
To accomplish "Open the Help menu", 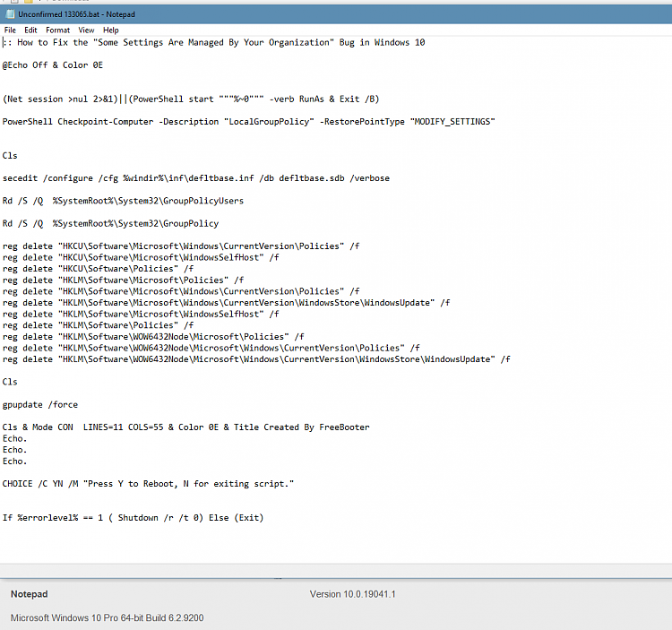I will pyautogui.click(x=110, y=30).
